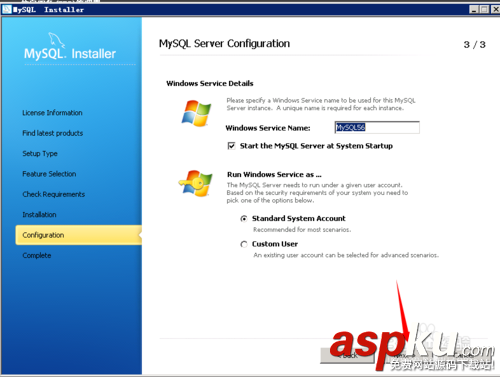Minimize the MySQL Installer window

point(474,10)
